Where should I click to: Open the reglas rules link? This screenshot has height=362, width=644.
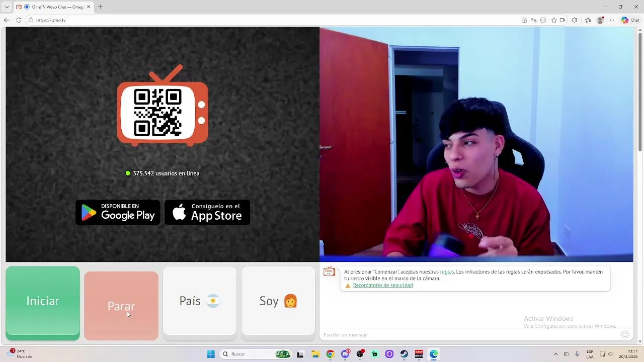(447, 272)
